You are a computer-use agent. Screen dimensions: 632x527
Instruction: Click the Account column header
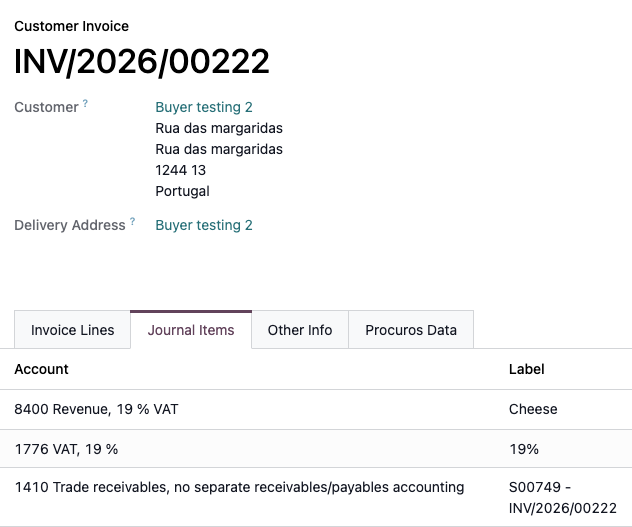pos(42,369)
